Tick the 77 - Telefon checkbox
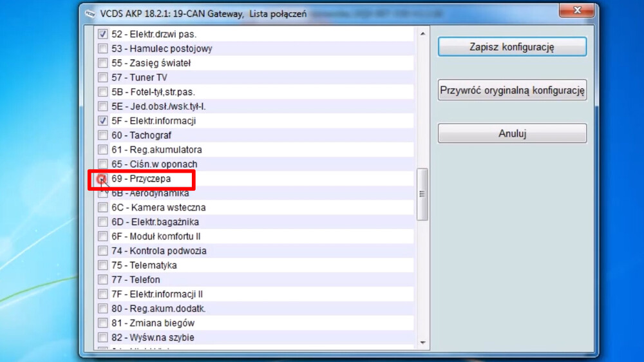Viewport: 644px width, 362px height. [x=102, y=280]
